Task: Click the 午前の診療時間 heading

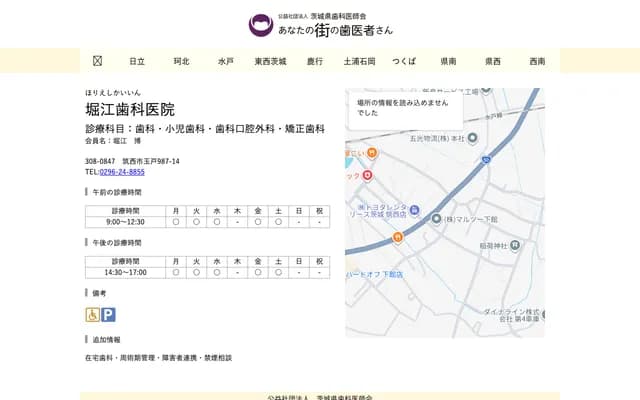Action: 117,192
